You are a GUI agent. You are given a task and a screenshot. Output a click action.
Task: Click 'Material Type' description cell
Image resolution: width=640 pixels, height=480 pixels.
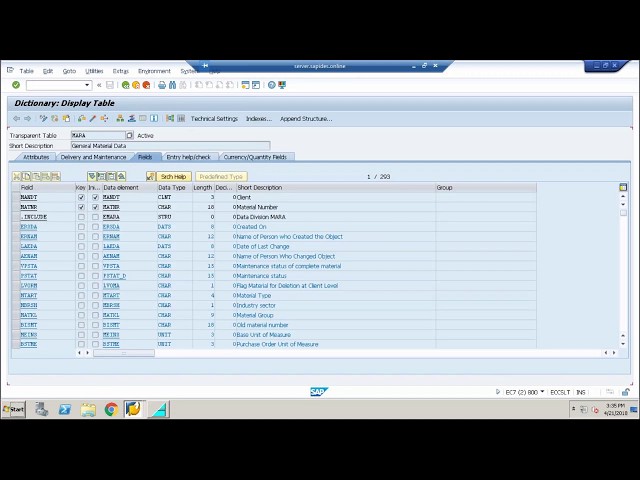coord(254,296)
